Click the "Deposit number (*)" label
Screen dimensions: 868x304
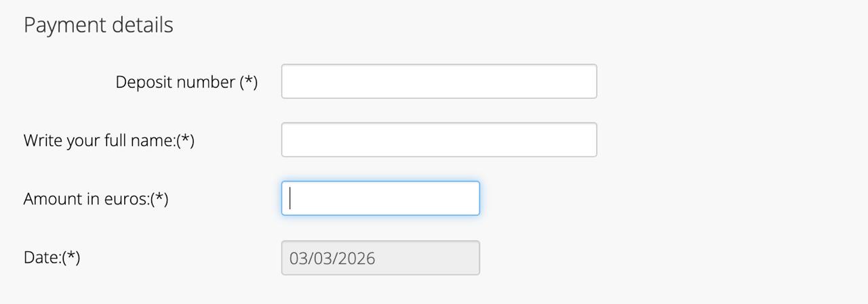(186, 82)
